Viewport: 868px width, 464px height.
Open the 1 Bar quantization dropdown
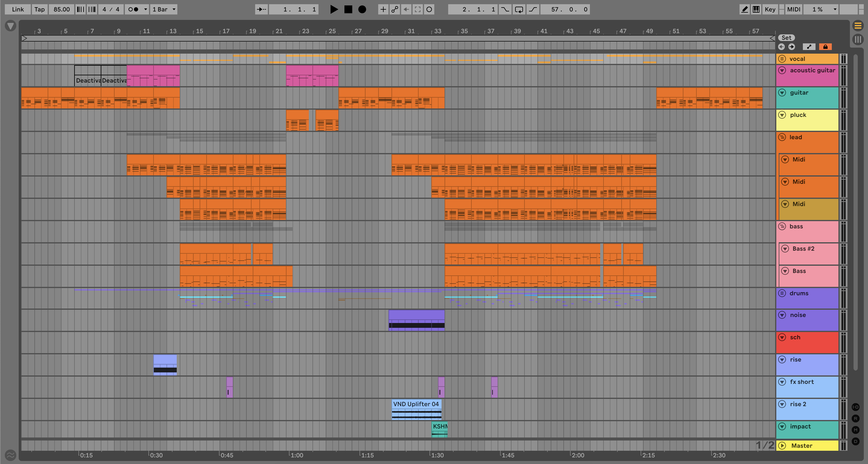coord(164,9)
